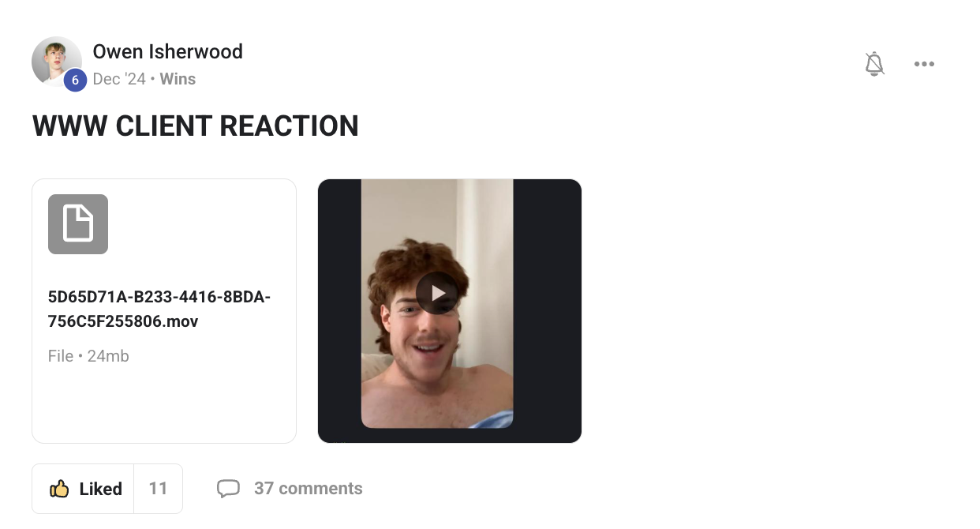Viewport: 980px width, 529px height.
Task: Open Owen Isherwood's profile avatar
Action: 56,61
